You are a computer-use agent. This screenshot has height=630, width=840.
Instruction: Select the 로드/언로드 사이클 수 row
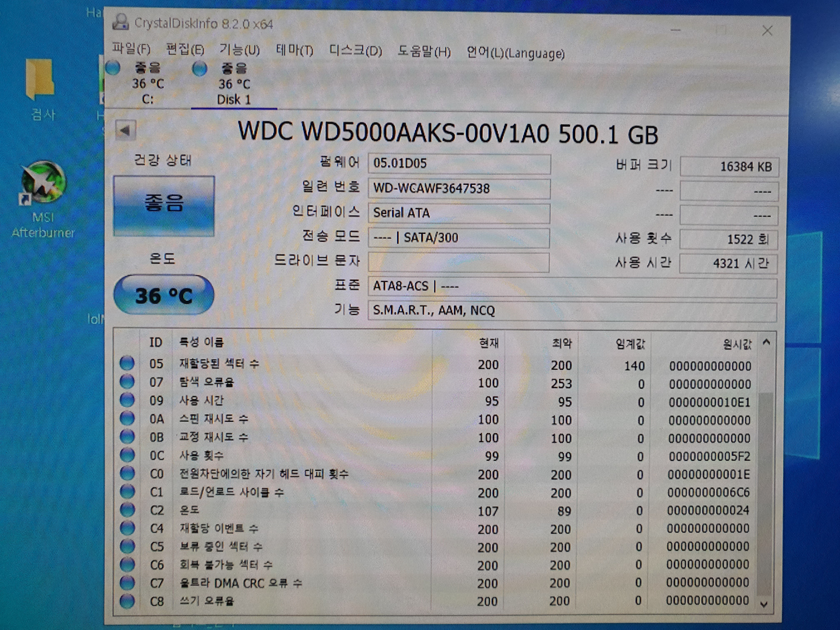click(435, 492)
